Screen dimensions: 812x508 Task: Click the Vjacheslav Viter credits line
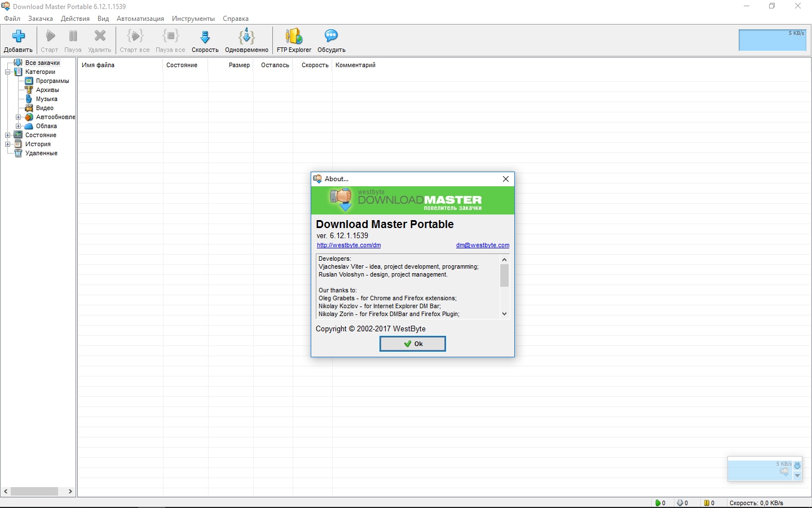399,266
